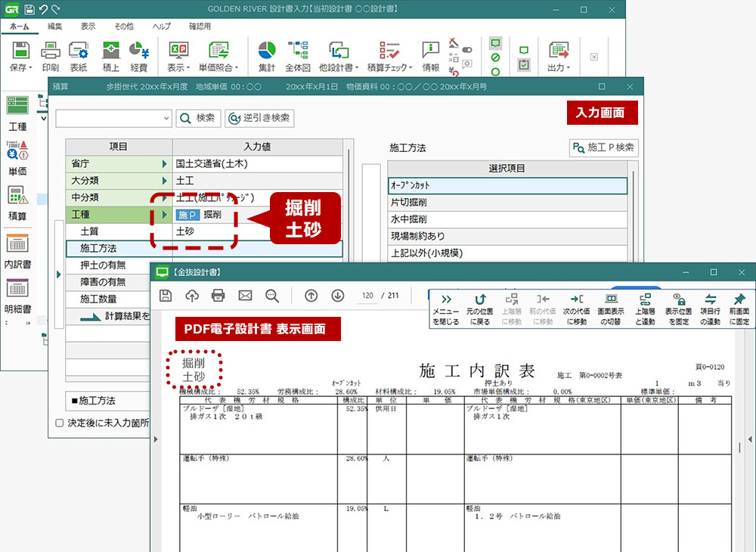This screenshot has width=756, height=552.
Task: Open the 出力 dropdown arrow
Action: (569, 67)
